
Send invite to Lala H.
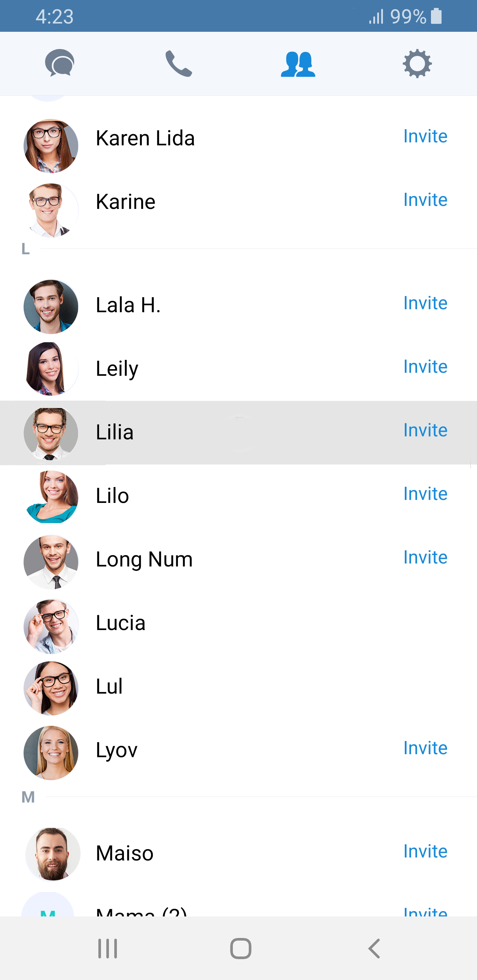425,303
